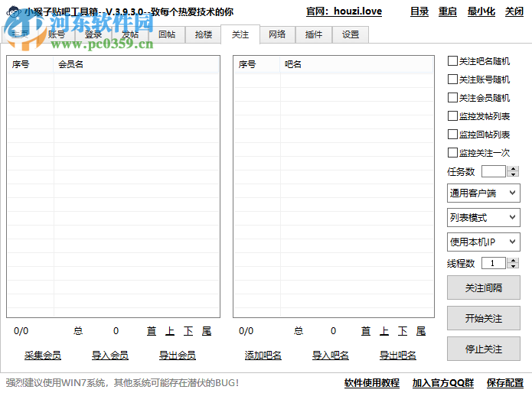Open the 通用客户端 dropdown
The height and width of the screenshot is (393, 532).
(484, 193)
